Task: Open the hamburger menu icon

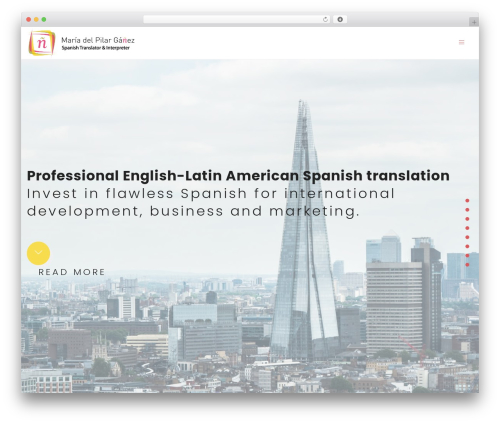Action: (461, 42)
